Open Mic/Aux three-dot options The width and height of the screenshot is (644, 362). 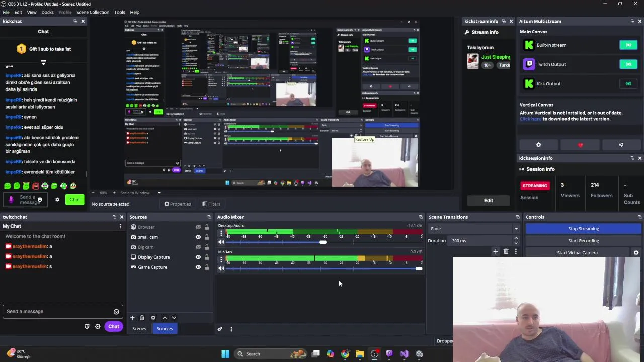coord(221,259)
